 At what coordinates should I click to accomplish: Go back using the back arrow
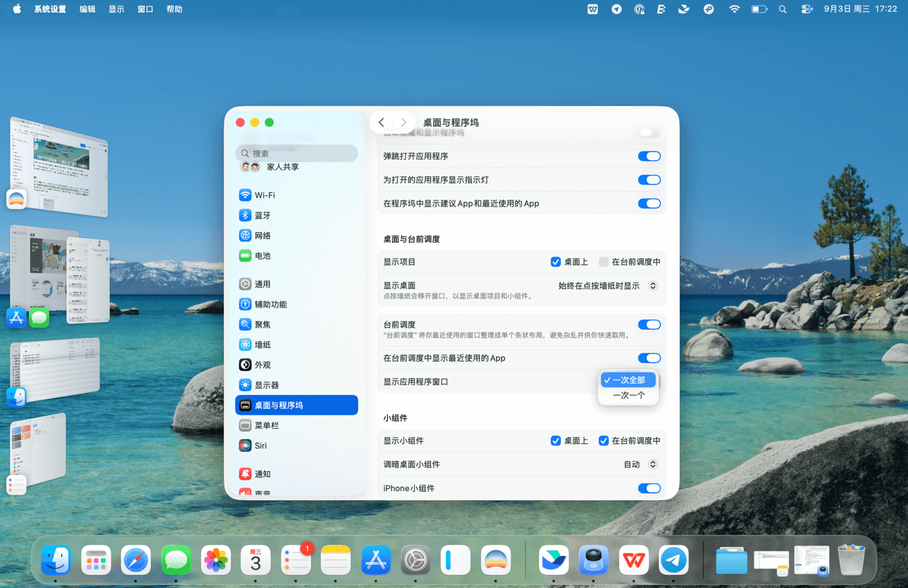381,123
